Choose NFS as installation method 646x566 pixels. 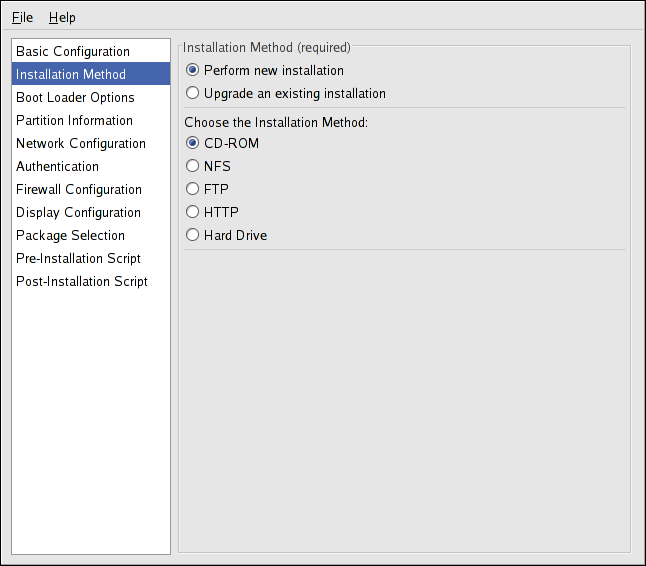click(x=193, y=166)
